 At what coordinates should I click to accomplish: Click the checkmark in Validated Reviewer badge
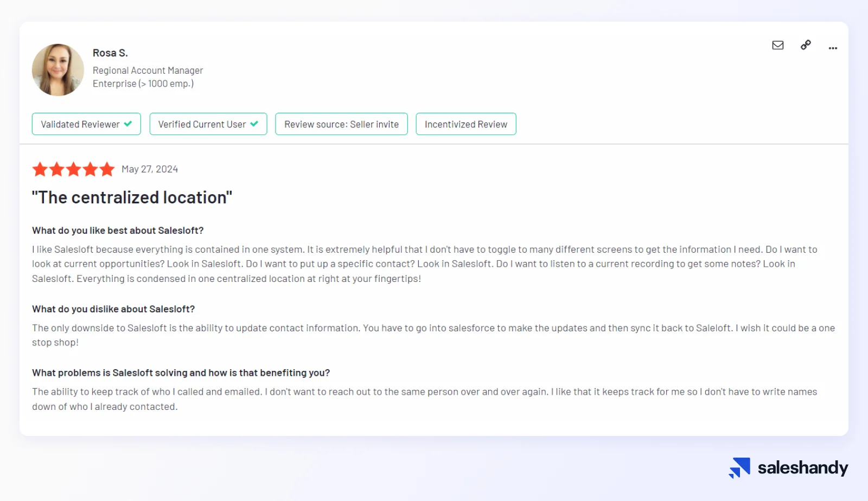point(128,124)
